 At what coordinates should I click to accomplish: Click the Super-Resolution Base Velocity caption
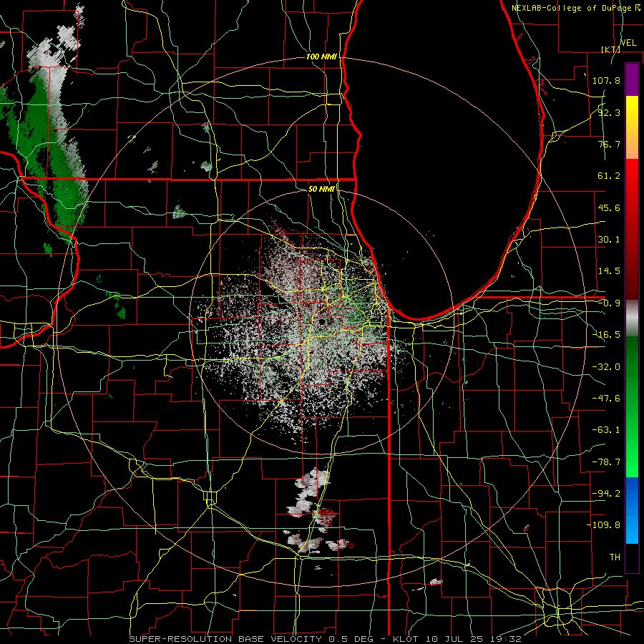coord(326,639)
